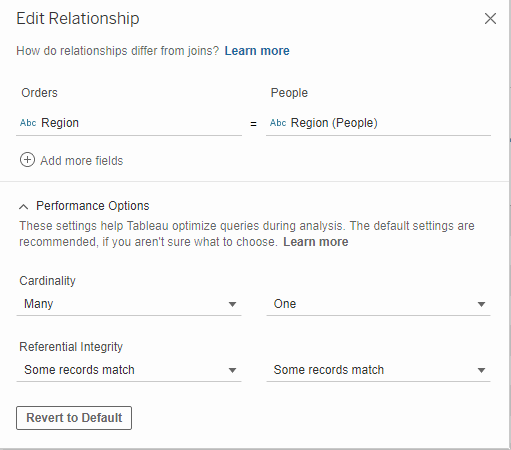Click the One cardinality value

[285, 304]
